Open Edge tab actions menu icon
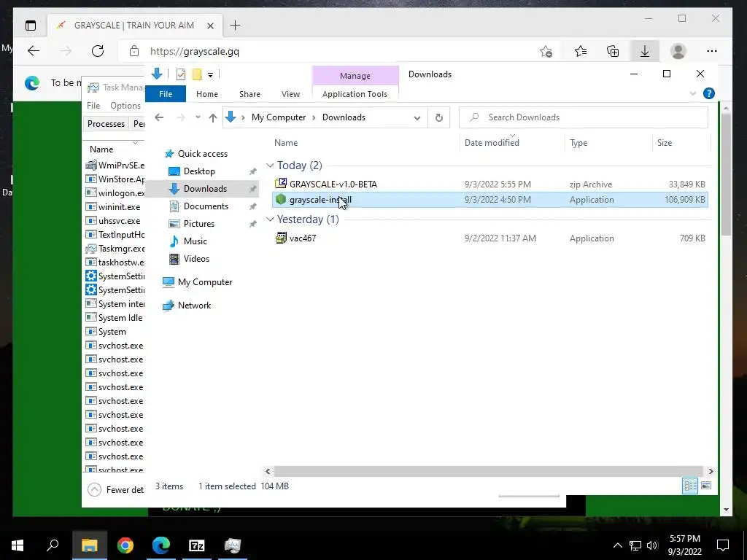Image resolution: width=747 pixels, height=560 pixels. tap(31, 26)
